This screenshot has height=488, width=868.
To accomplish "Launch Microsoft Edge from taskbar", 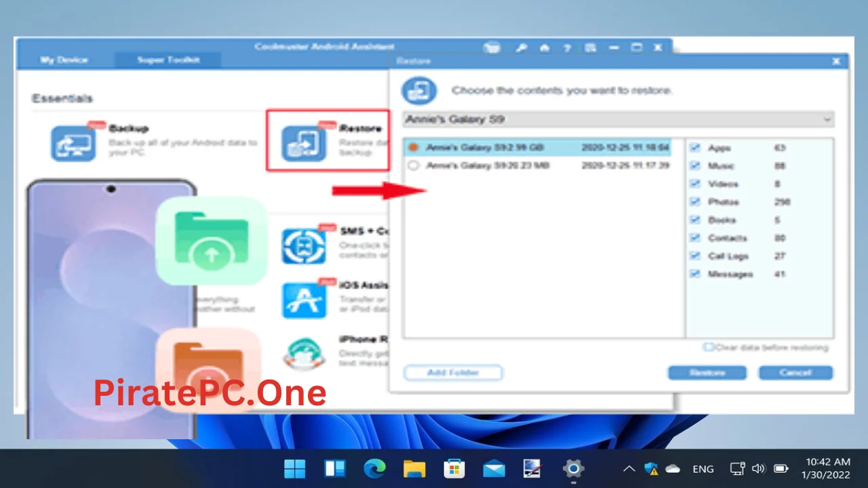I will coord(374,468).
